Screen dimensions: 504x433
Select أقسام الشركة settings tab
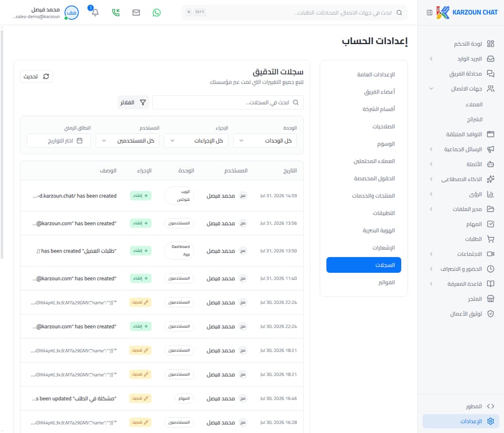pos(363,109)
